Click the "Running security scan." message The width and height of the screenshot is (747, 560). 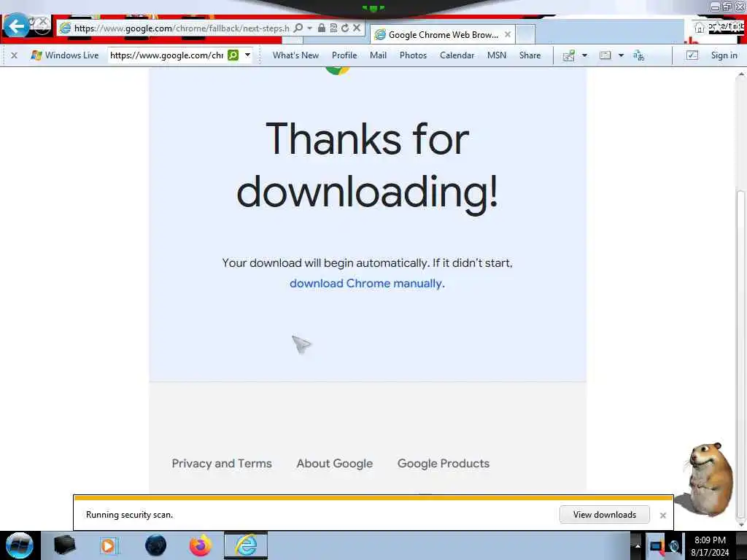[129, 515]
